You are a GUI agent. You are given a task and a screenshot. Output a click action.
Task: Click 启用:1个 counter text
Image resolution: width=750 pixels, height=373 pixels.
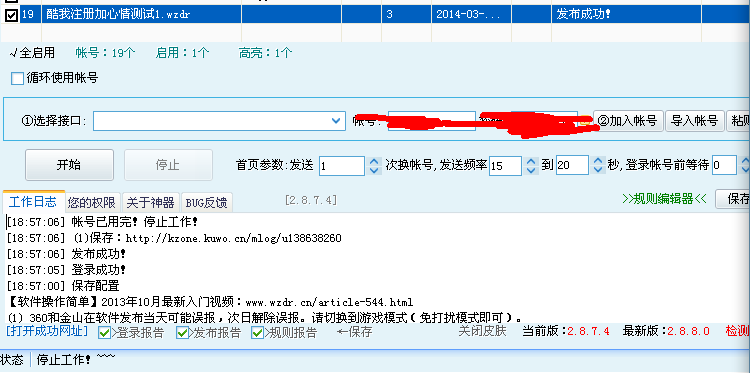tap(182, 53)
